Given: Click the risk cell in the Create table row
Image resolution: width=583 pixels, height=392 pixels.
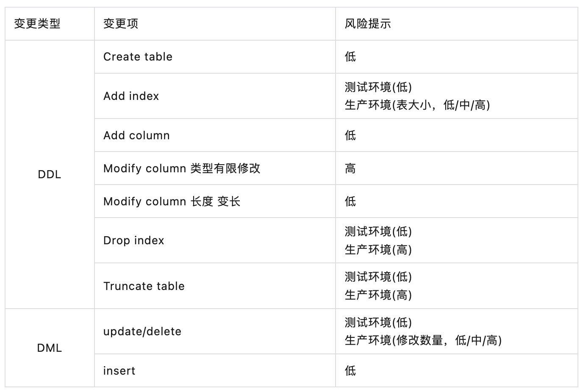Looking at the screenshot, I should 350,57.
